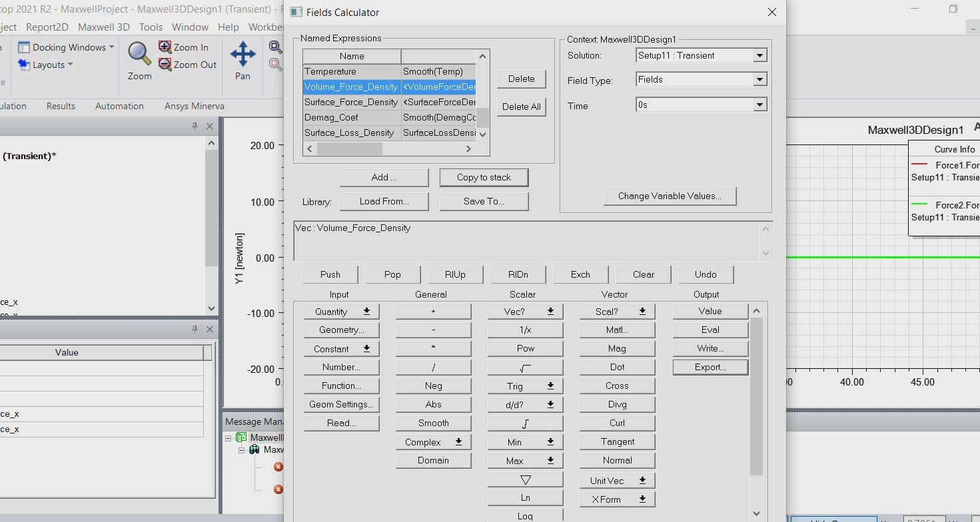The image size is (980, 522).
Task: Open the Tools menu
Action: coord(151,27)
